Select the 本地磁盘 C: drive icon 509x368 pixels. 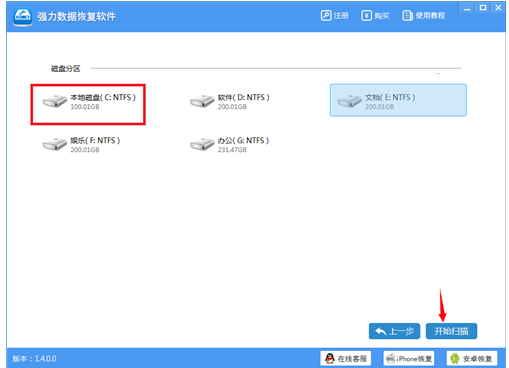(55, 101)
